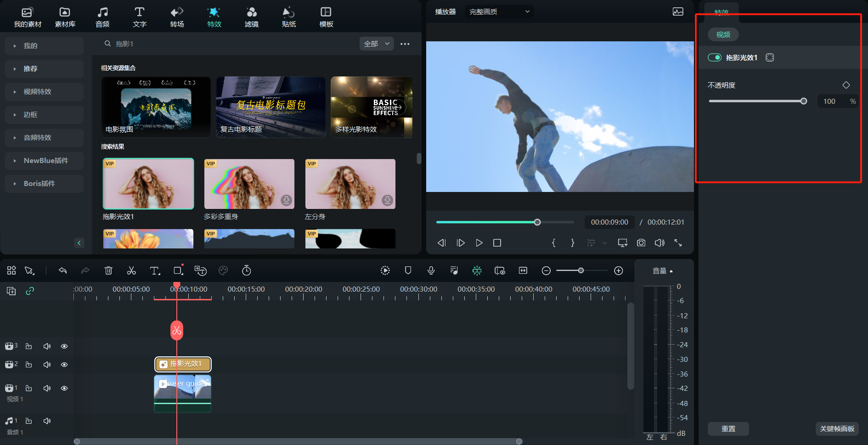Screen dimensions: 868x445
Task: Enter fullscreen preview mode
Action: [x=678, y=243]
